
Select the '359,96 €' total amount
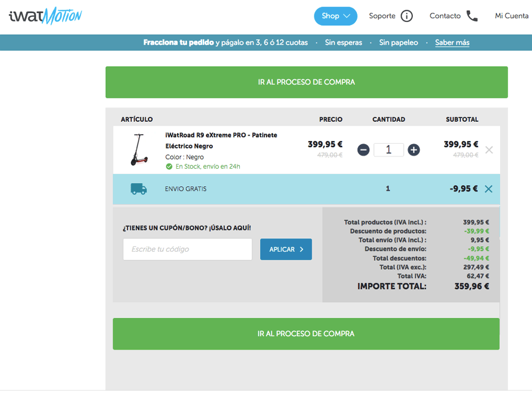(472, 286)
